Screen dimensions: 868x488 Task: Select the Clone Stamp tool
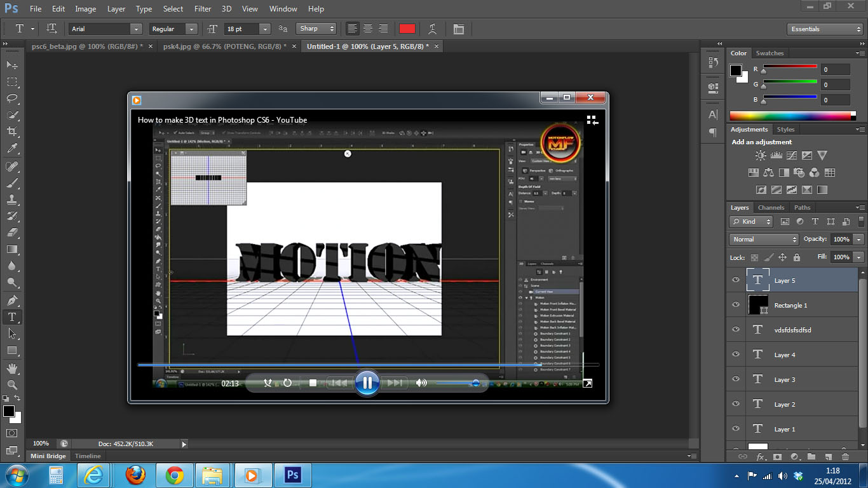pyautogui.click(x=12, y=200)
